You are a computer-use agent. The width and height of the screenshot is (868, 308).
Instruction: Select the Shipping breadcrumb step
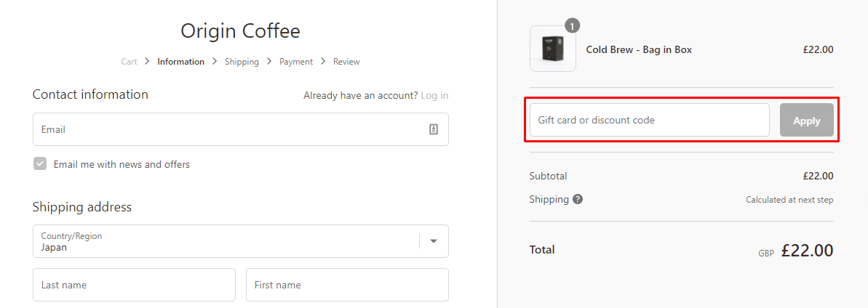pos(242,62)
